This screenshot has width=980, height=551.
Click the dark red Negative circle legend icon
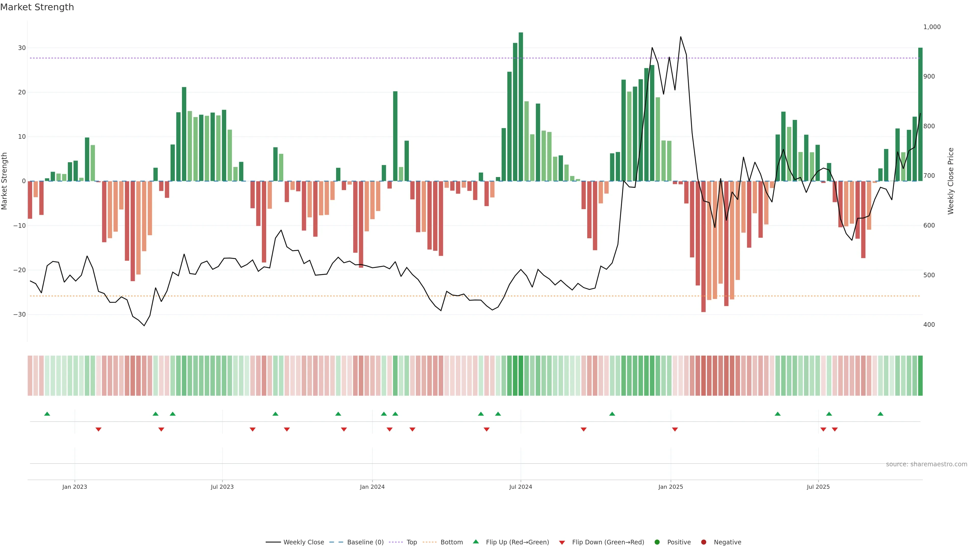pyautogui.click(x=703, y=542)
